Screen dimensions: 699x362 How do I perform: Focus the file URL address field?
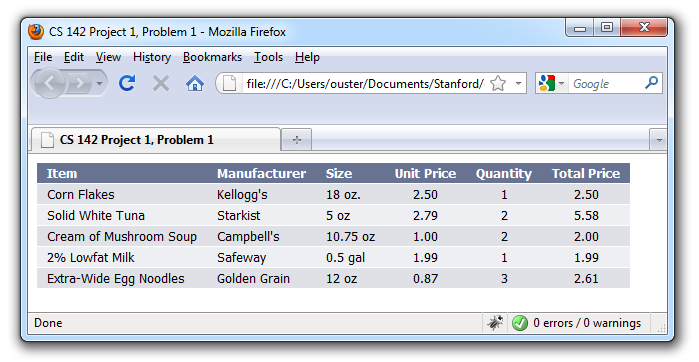(365, 83)
